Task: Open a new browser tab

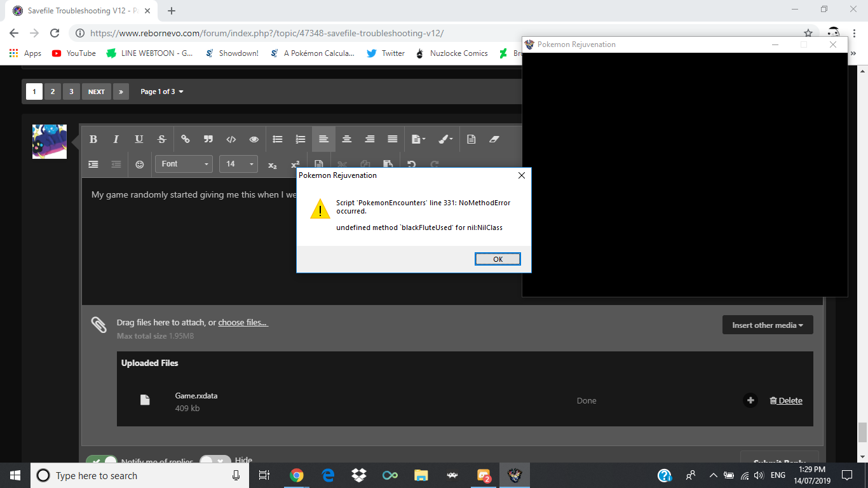Action: (172, 11)
